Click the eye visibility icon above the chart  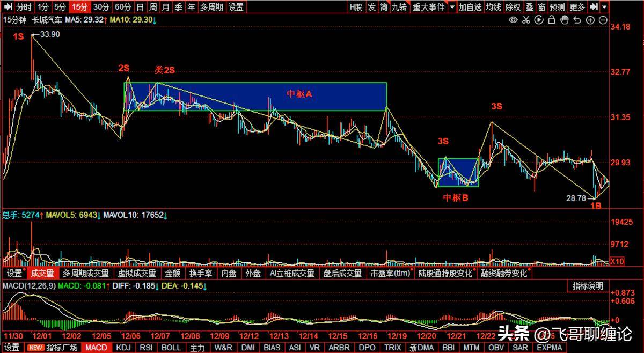click(513, 20)
